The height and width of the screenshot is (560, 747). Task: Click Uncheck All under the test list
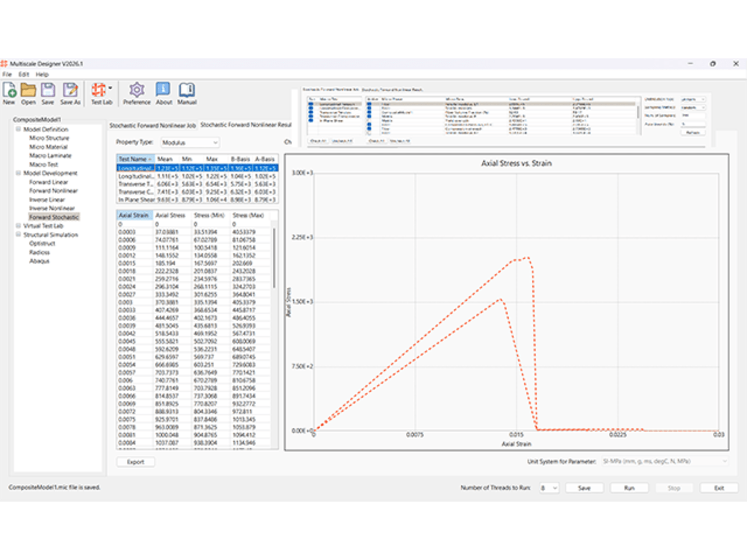(342, 141)
